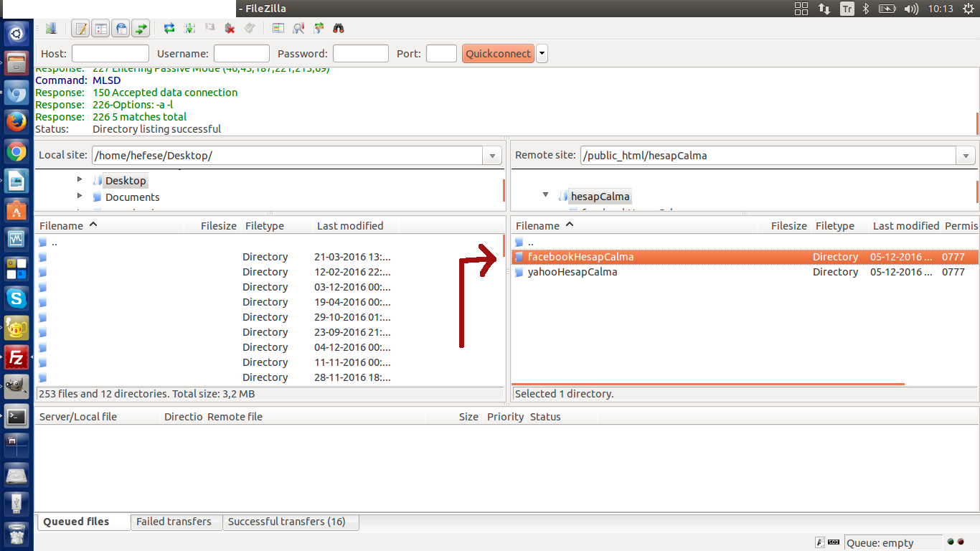Toggle local directory tree display
The height and width of the screenshot is (551, 980).
pos(101,29)
